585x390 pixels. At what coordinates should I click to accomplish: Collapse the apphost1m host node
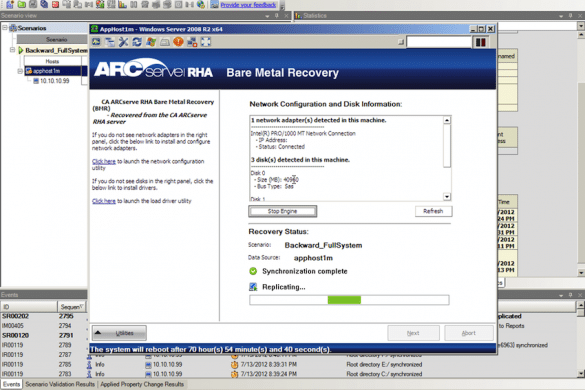[x=20, y=71]
